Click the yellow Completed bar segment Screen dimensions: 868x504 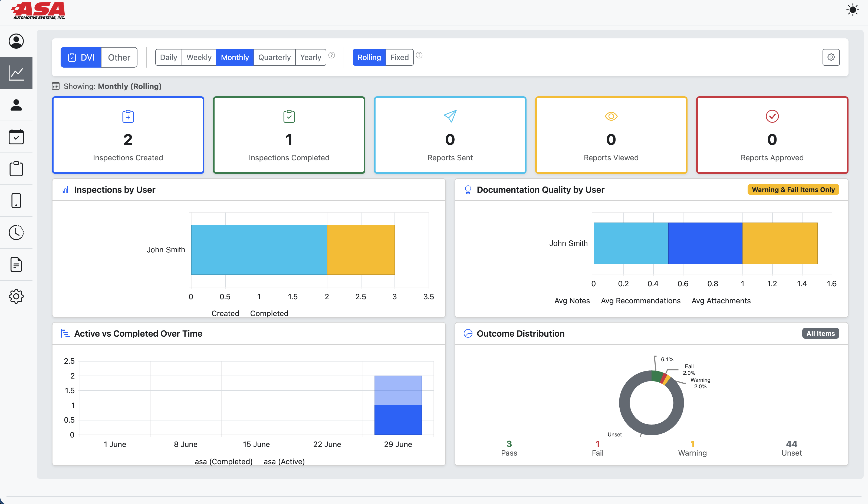pyautogui.click(x=361, y=250)
